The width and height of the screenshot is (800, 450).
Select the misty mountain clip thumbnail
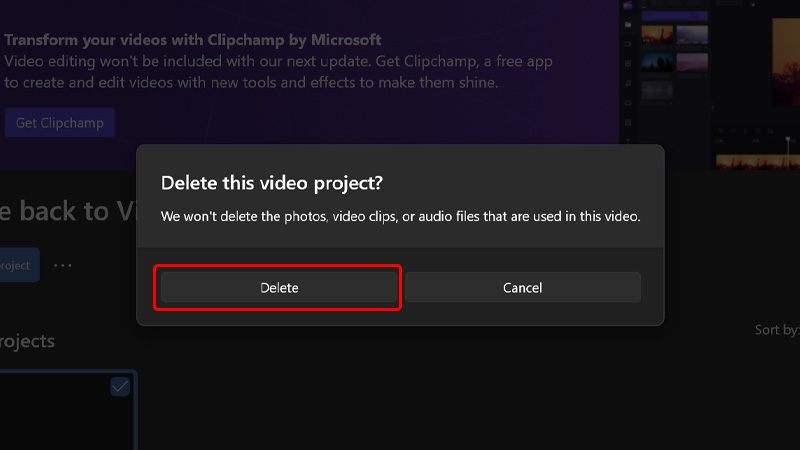coord(692,35)
